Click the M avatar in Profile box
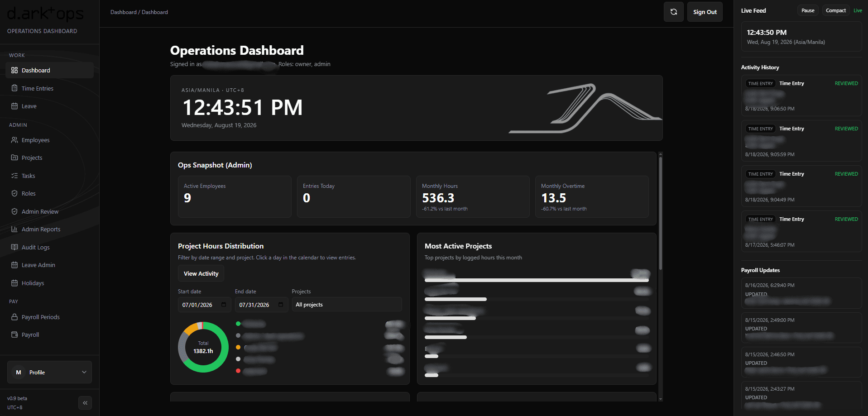The width and height of the screenshot is (868, 416). click(x=19, y=372)
